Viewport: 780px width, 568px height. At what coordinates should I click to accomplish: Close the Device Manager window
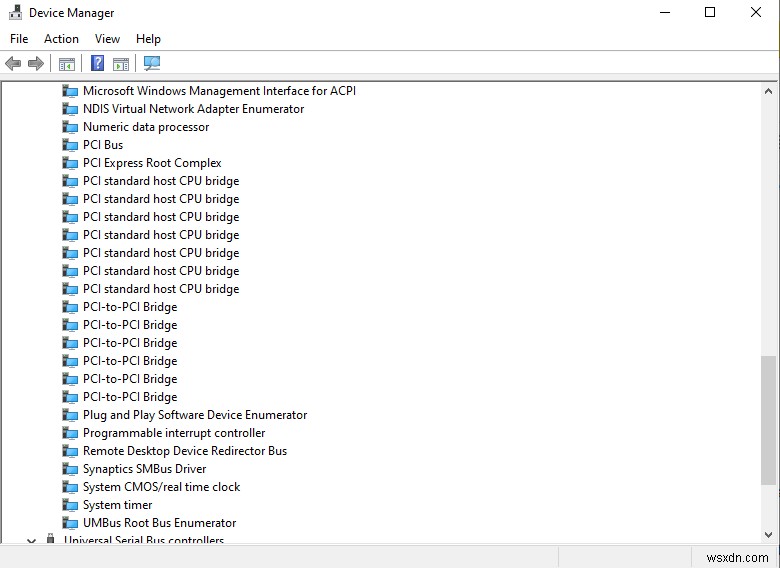[756, 12]
